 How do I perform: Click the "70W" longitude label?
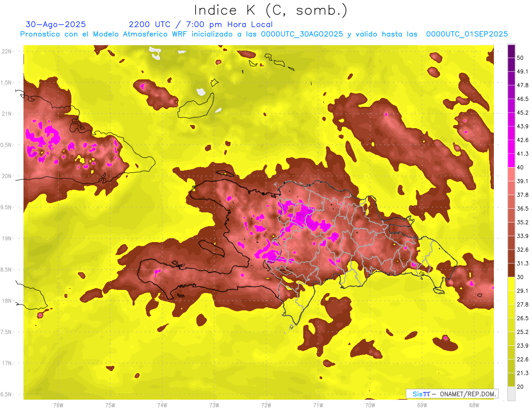(370, 405)
